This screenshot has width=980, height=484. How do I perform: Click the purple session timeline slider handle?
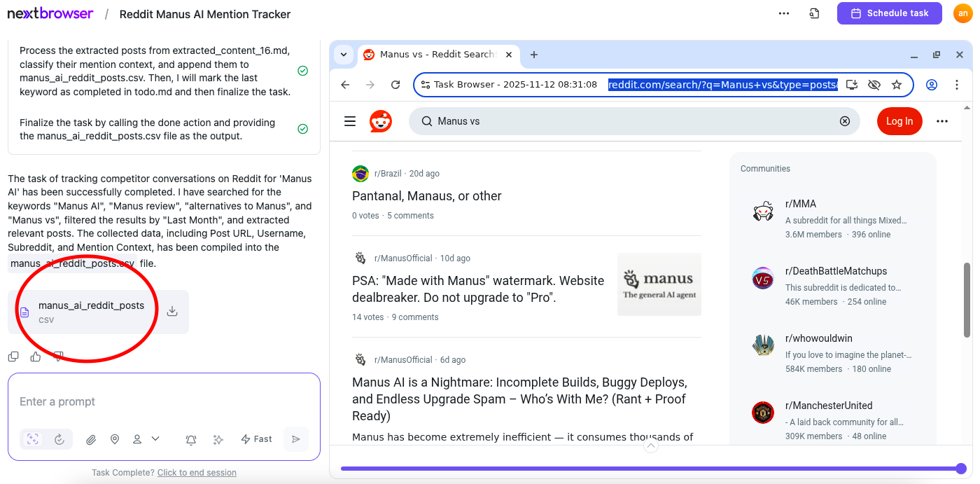961,469
